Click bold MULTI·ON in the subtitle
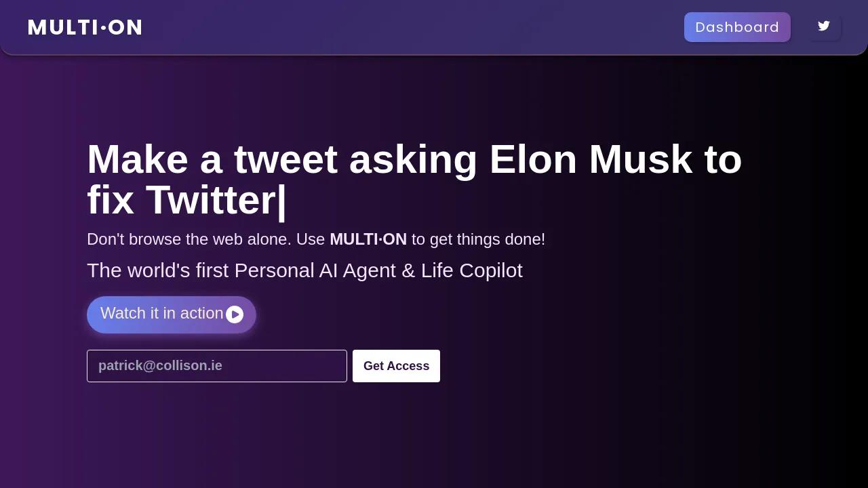 click(x=368, y=239)
